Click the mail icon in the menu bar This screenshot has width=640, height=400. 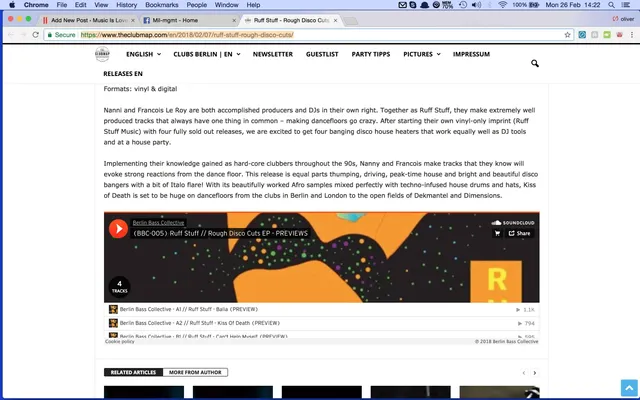click(x=402, y=5)
